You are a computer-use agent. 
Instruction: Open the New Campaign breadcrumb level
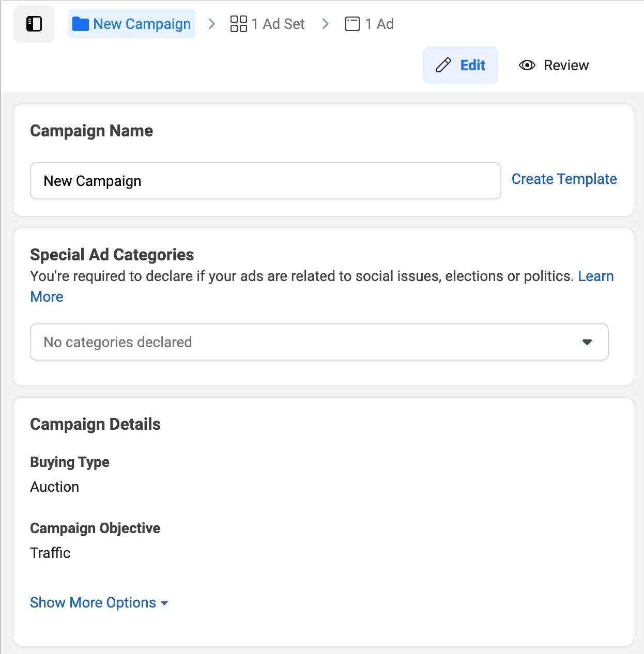point(142,24)
